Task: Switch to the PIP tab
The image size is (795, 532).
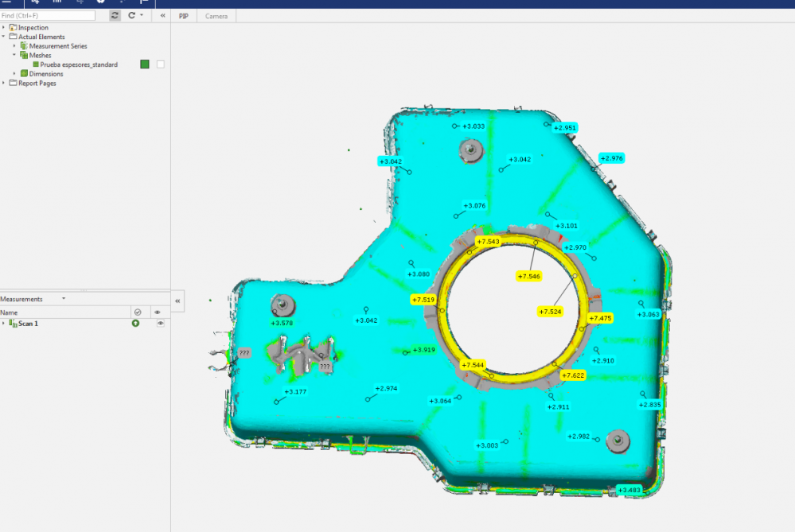Action: (x=184, y=16)
